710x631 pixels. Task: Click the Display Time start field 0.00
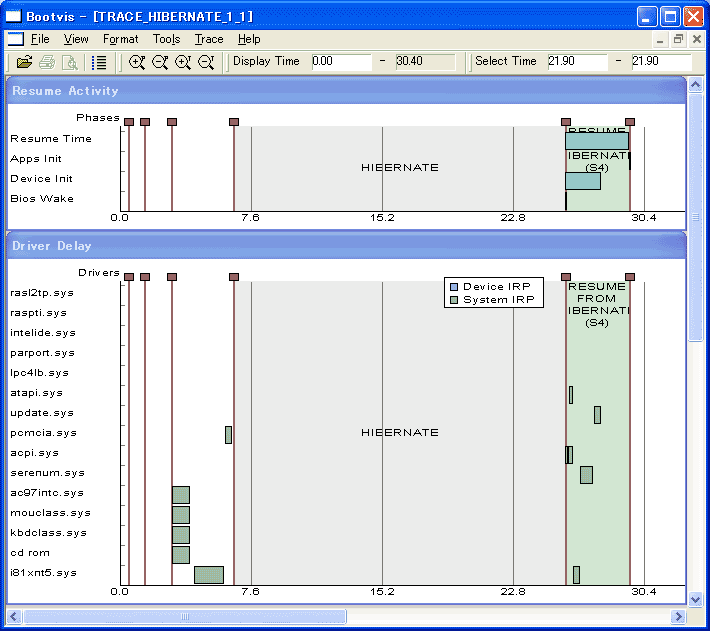pyautogui.click(x=341, y=62)
